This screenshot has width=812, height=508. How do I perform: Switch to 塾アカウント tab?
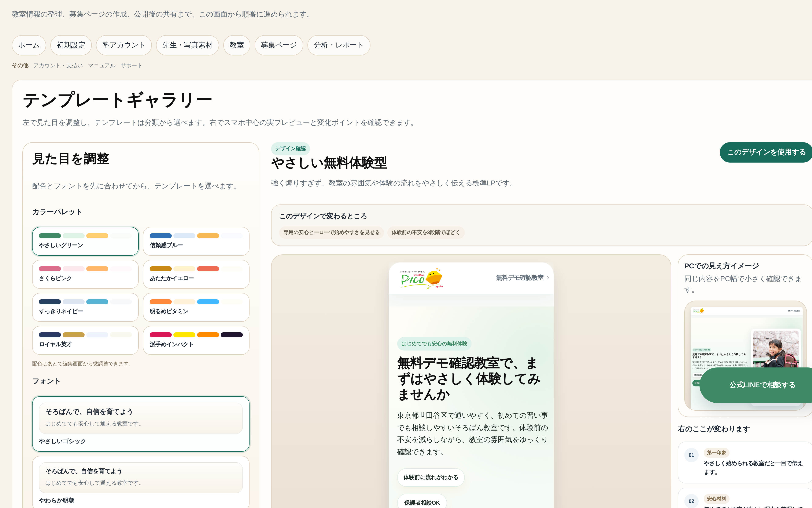click(123, 45)
